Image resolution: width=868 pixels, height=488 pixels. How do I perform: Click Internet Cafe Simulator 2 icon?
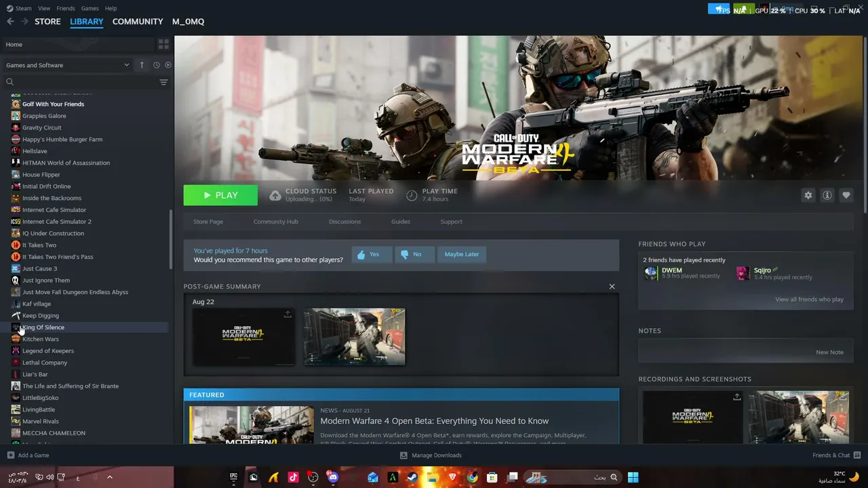pos(16,222)
